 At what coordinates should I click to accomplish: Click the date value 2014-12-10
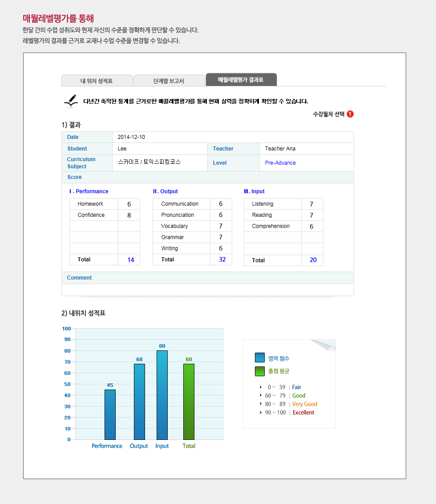tap(131, 137)
